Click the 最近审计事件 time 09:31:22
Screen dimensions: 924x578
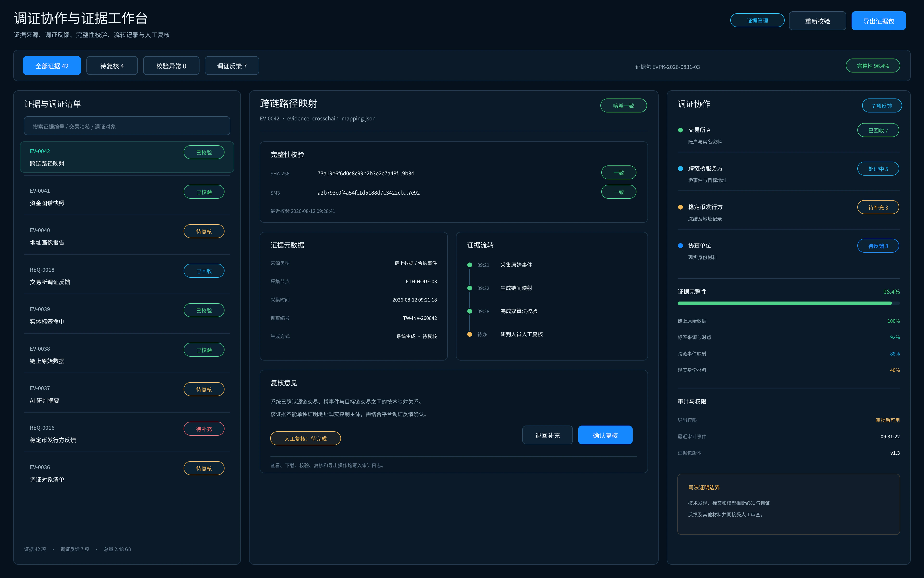point(890,437)
